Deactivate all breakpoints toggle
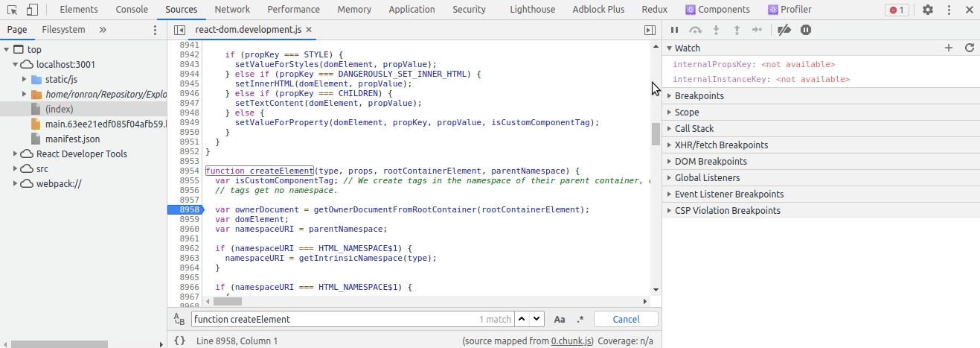 click(784, 30)
